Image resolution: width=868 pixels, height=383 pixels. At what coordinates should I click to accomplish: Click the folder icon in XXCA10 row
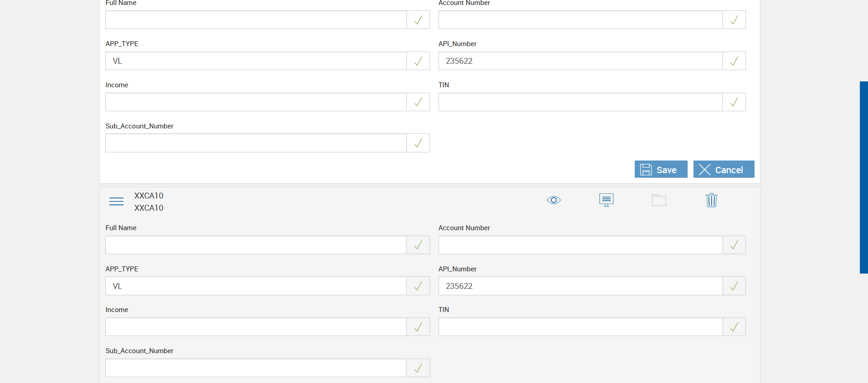pos(659,200)
